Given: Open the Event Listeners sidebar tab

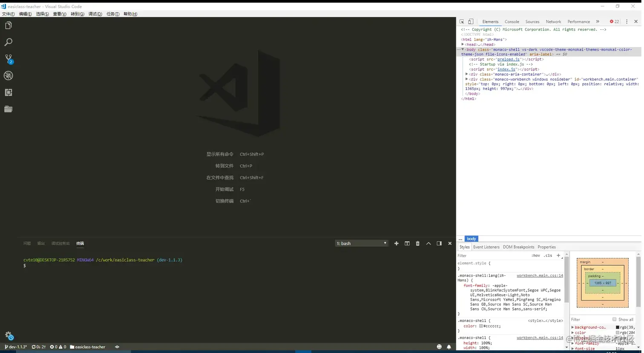Looking at the screenshot, I should tap(486, 247).
